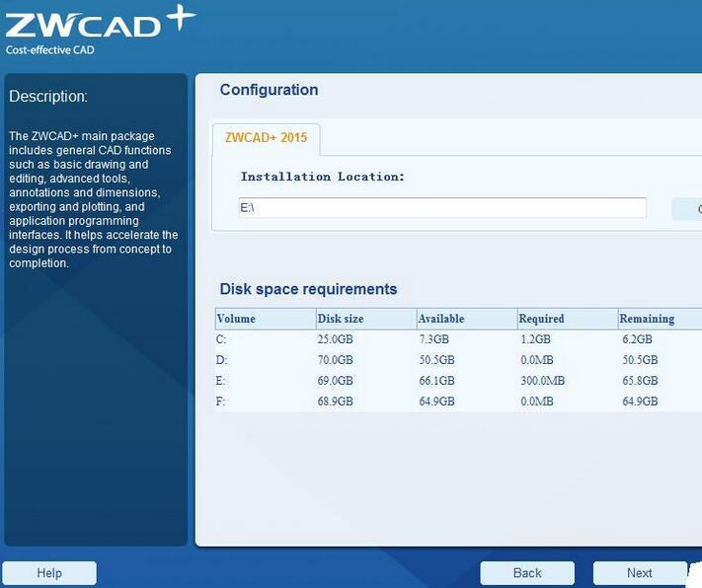The height and width of the screenshot is (588, 702).
Task: Click the 65.8GB remaining cell
Action: point(640,381)
